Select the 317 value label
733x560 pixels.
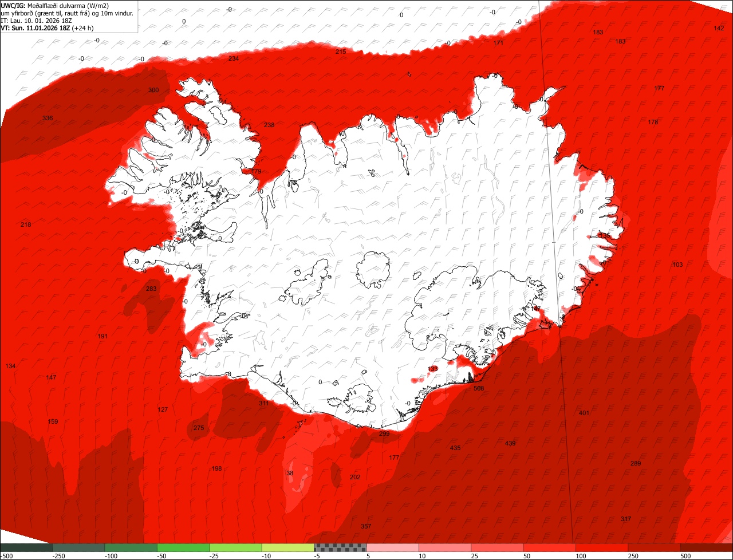point(626,519)
